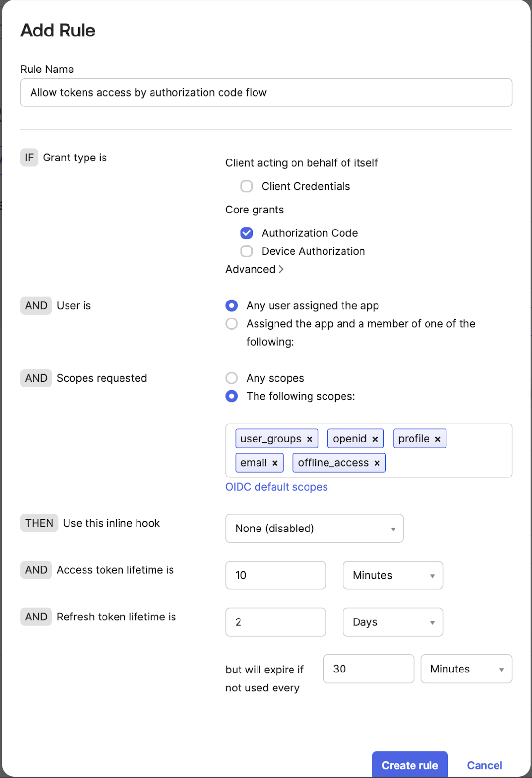Image resolution: width=532 pixels, height=778 pixels.
Task: Cancel the Add Rule dialog
Action: [x=484, y=765]
